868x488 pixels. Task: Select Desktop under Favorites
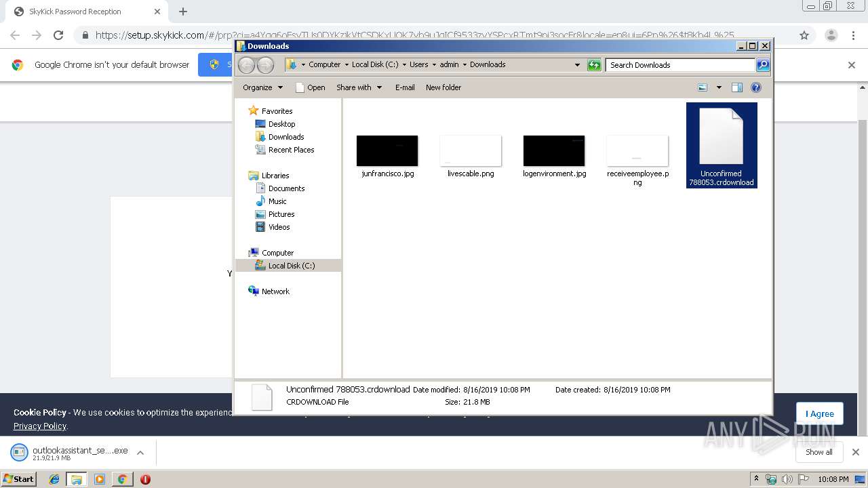point(275,124)
